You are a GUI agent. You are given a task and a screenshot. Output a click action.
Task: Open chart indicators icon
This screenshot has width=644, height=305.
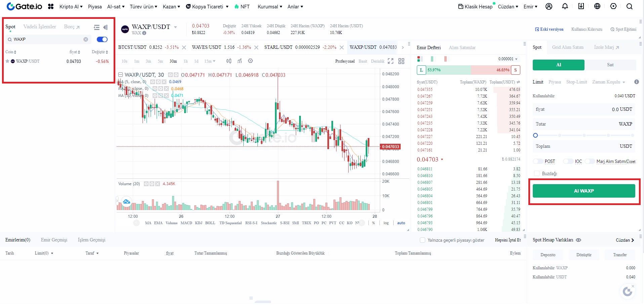tap(240, 61)
